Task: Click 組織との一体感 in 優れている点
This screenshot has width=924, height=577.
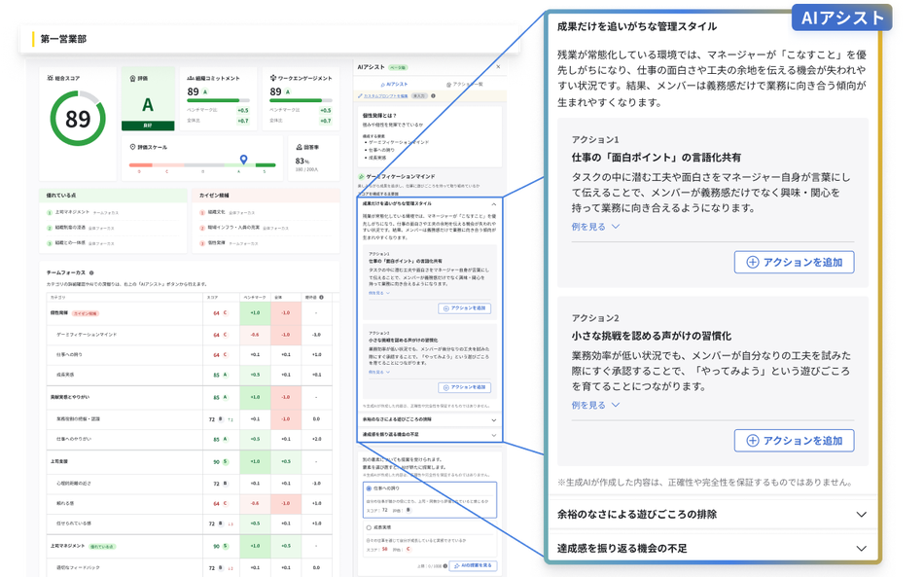Action: coord(70,243)
